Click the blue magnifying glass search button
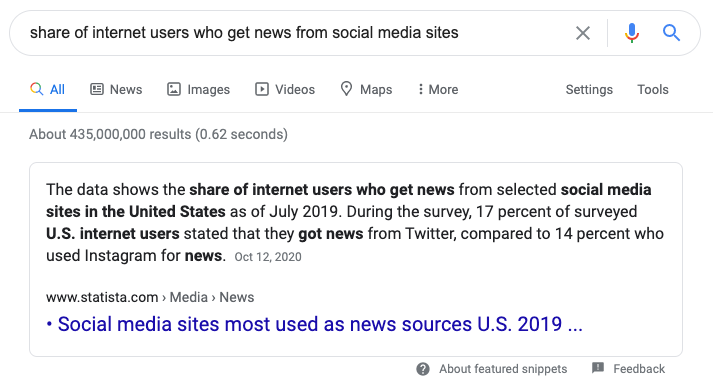The width and height of the screenshot is (713, 386). (x=671, y=33)
